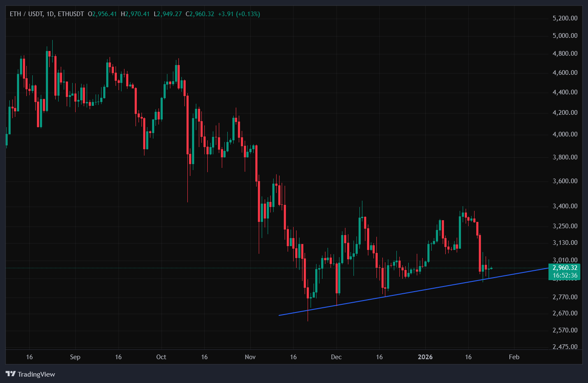This screenshot has height=383, width=588.
Task: Click the Nov month label
Action: click(x=250, y=357)
